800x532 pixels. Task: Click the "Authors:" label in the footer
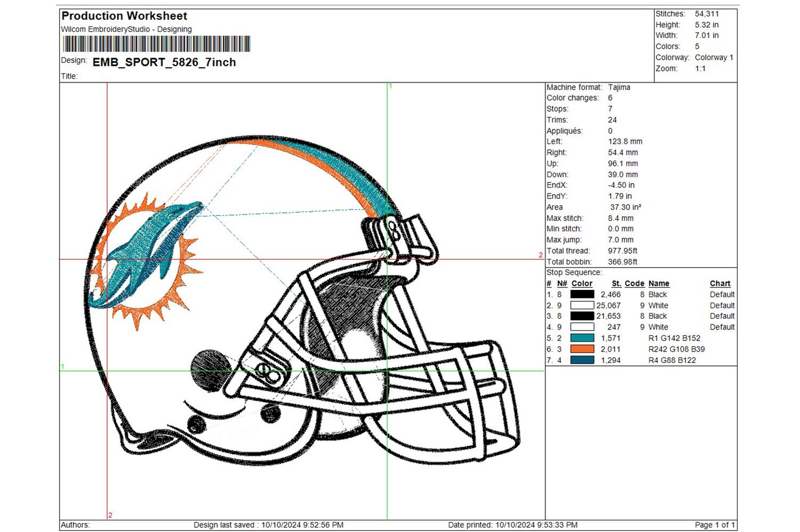click(75, 525)
